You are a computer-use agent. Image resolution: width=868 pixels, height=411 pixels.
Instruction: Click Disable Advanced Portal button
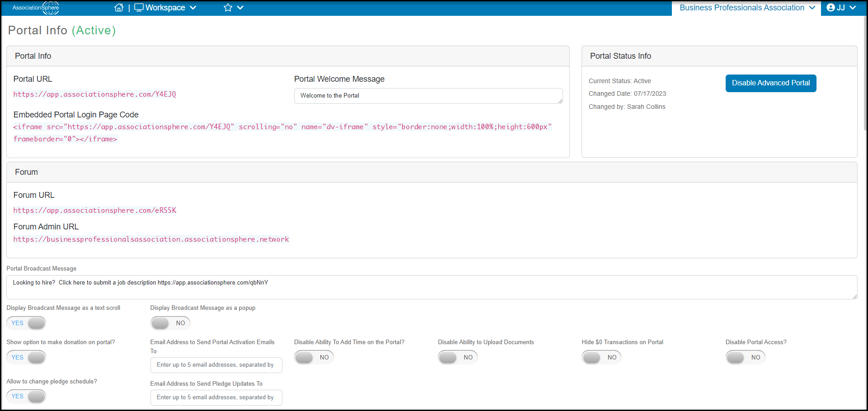771,83
